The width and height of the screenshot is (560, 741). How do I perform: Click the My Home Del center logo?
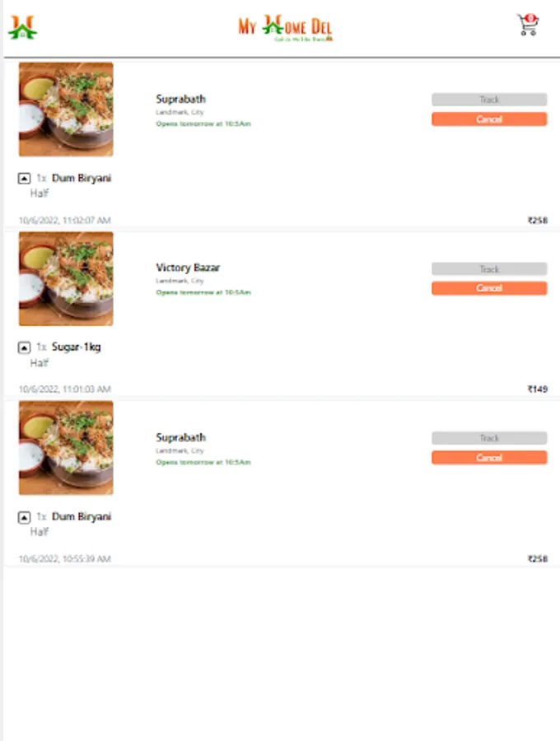286,28
